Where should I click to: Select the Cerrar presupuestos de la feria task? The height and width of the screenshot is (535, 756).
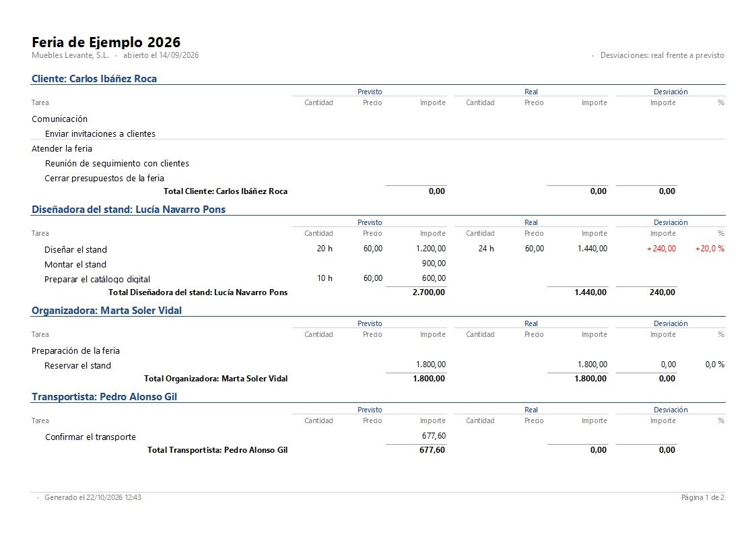tap(104, 178)
